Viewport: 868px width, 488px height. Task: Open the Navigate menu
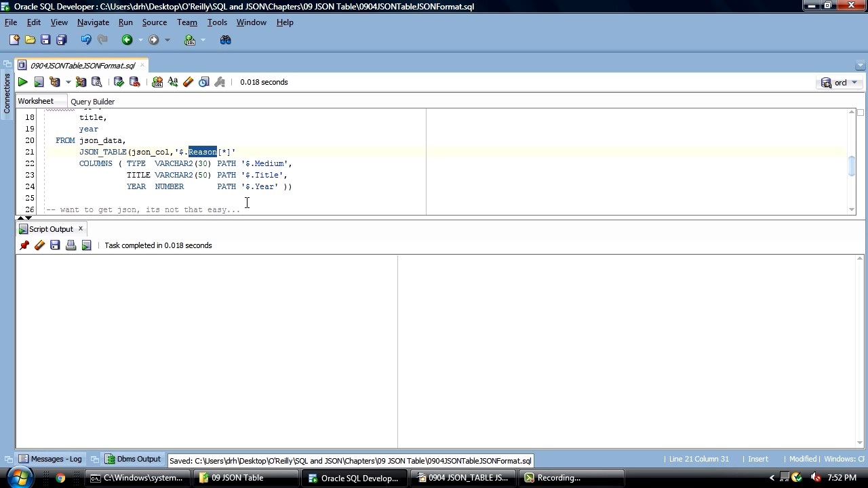[x=93, y=22]
